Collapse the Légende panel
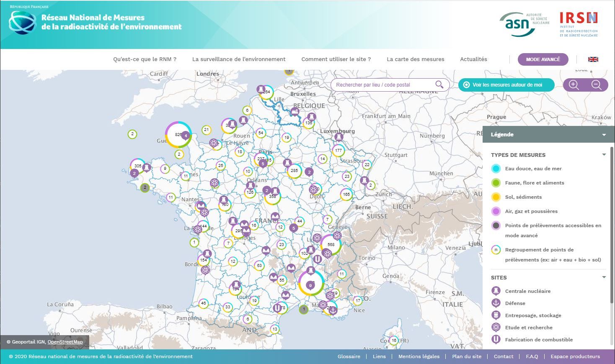The image size is (615, 364). coord(604,135)
